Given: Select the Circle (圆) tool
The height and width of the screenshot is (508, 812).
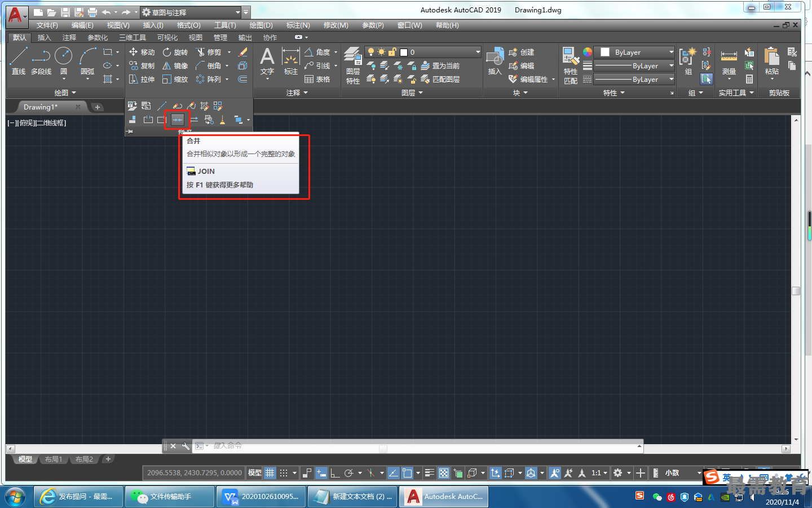Looking at the screenshot, I should pyautogui.click(x=64, y=60).
